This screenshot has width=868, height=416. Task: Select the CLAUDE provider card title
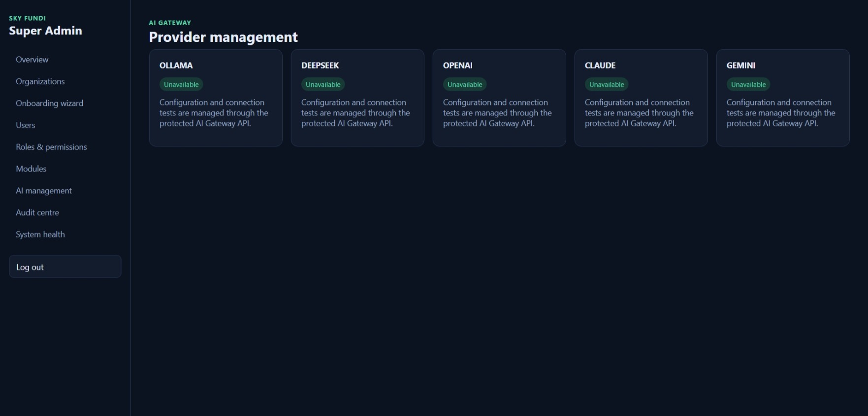pos(600,66)
